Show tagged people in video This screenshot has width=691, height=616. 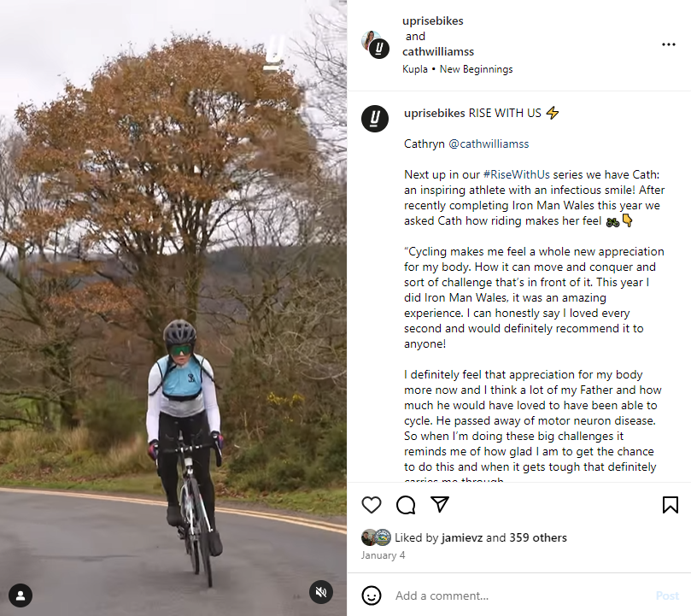coord(20,595)
